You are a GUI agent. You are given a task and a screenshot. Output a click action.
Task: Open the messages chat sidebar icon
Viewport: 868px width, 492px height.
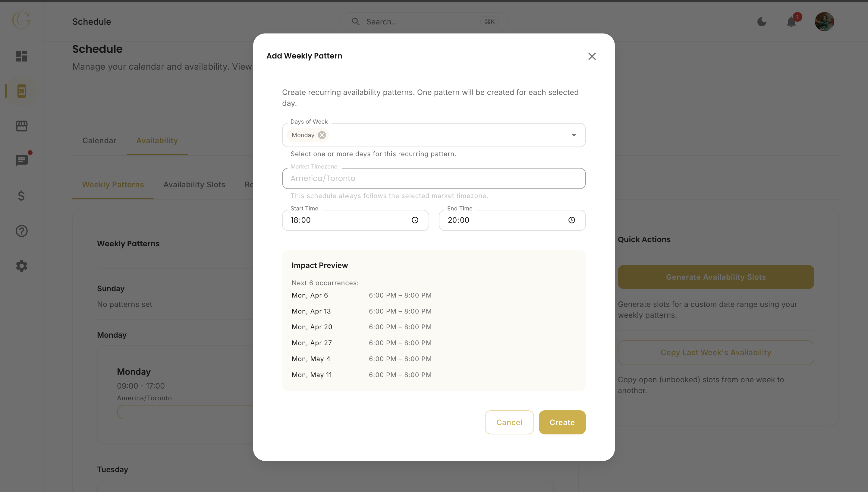pos(22,161)
